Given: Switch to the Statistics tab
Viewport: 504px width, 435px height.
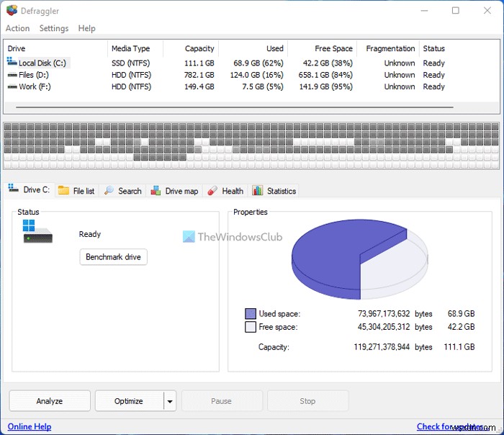Looking at the screenshot, I should 274,191.
